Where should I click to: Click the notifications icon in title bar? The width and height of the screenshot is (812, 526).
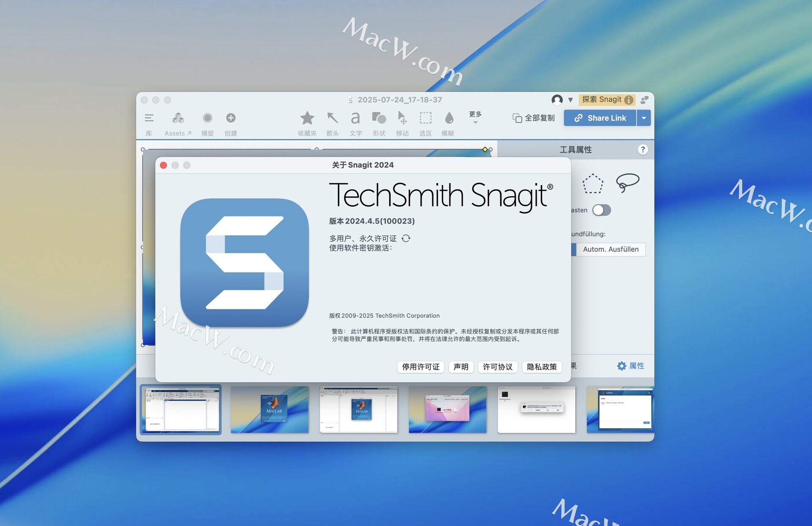pyautogui.click(x=645, y=100)
